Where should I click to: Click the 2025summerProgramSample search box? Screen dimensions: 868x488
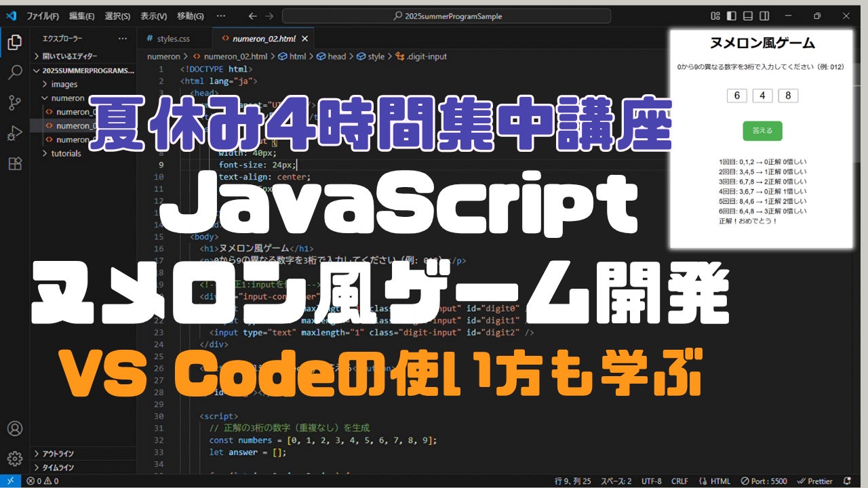446,16
